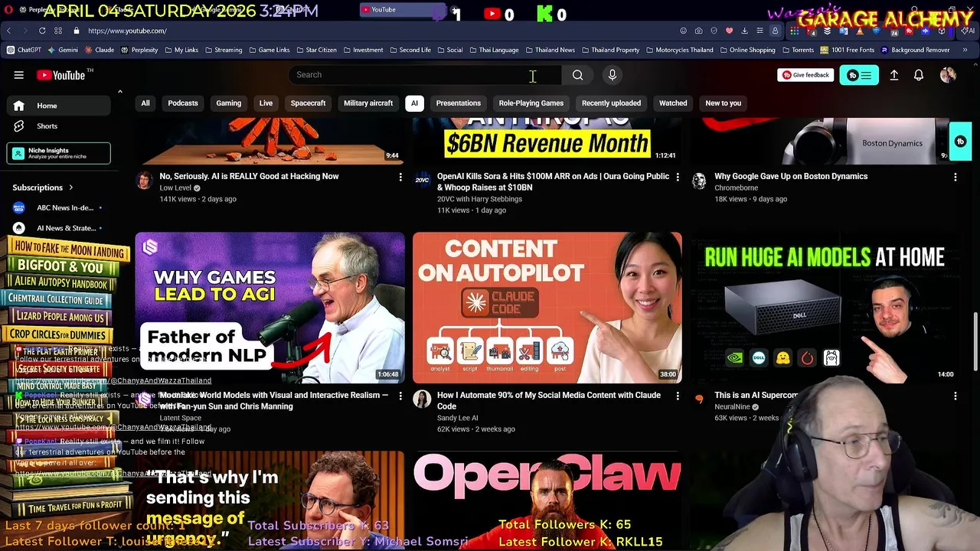Start voice search with microphone icon

tap(612, 75)
